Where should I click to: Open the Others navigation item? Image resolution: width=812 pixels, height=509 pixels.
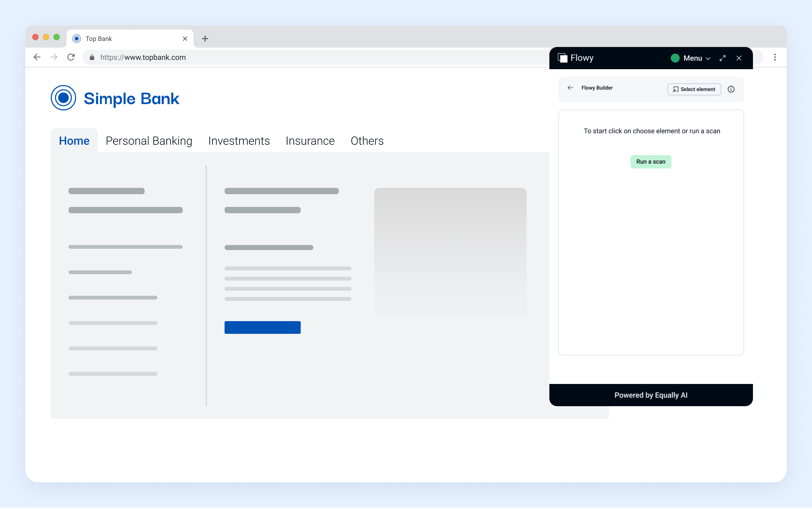(x=367, y=141)
